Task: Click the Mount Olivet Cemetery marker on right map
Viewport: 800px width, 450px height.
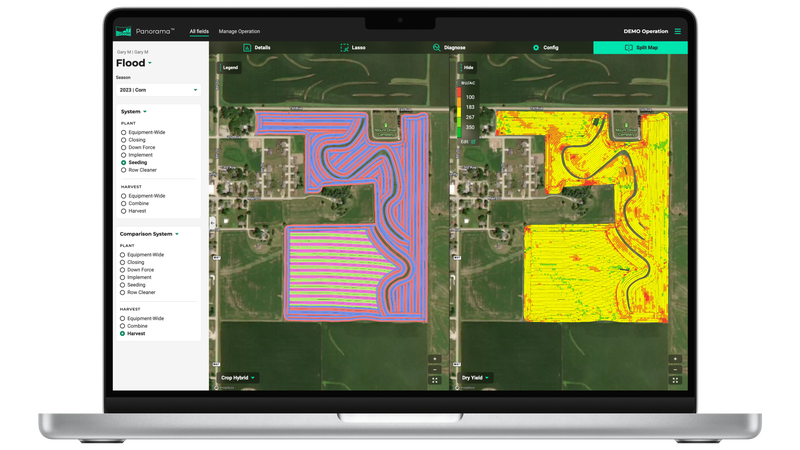Action: click(x=626, y=125)
